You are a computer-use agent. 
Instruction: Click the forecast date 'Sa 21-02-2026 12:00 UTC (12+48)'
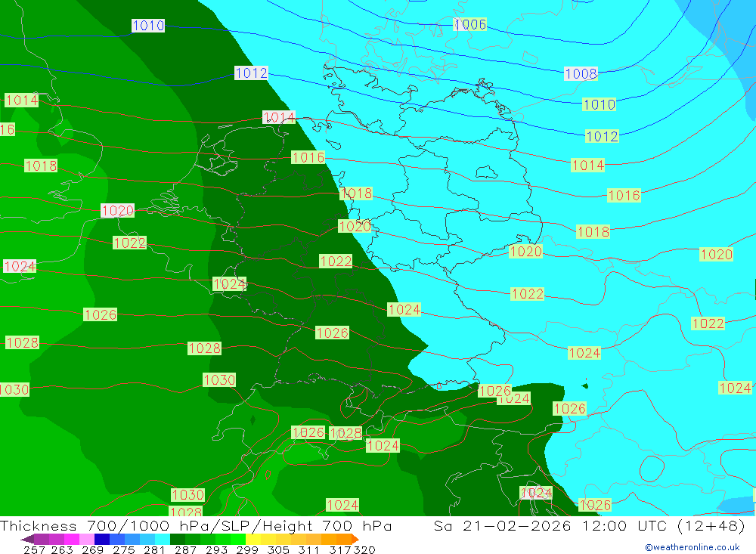point(589,525)
